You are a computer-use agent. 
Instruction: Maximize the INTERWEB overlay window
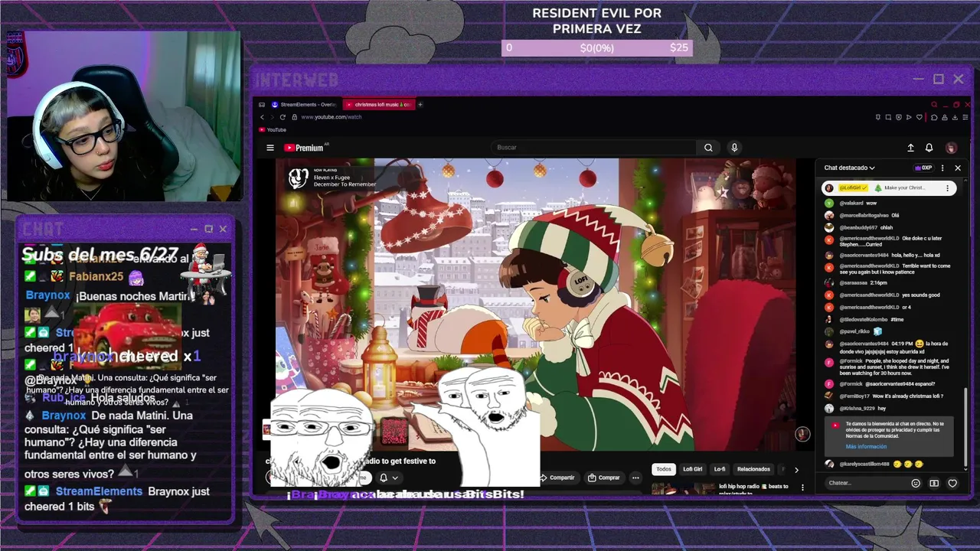pyautogui.click(x=939, y=79)
